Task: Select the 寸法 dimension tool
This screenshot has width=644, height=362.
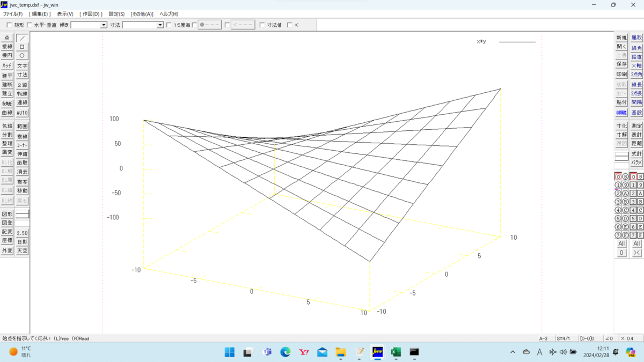Action: (x=21, y=75)
